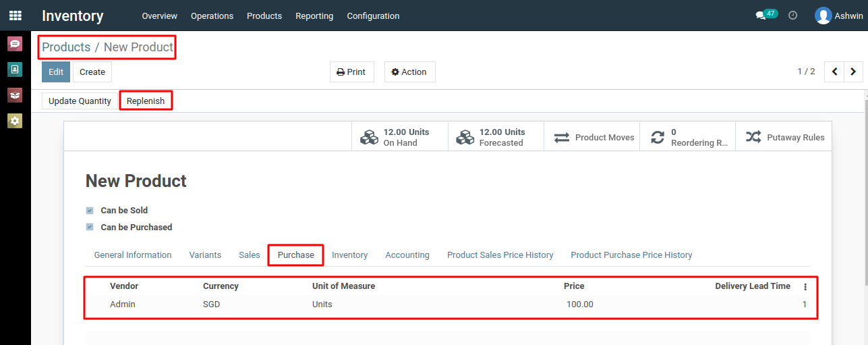Toggle the Can be Purchased checkbox
This screenshot has width=868, height=345.
tap(90, 228)
